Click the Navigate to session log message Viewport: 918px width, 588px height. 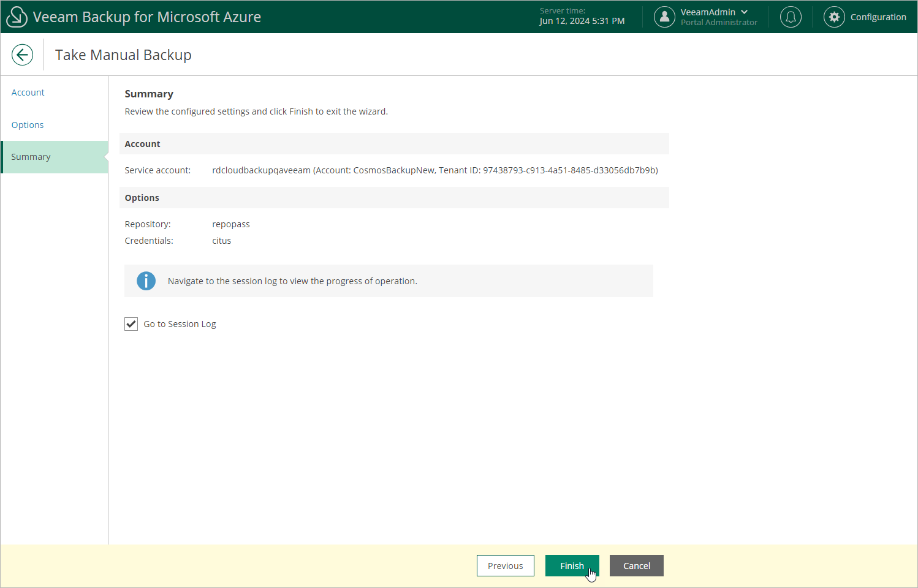(x=292, y=281)
